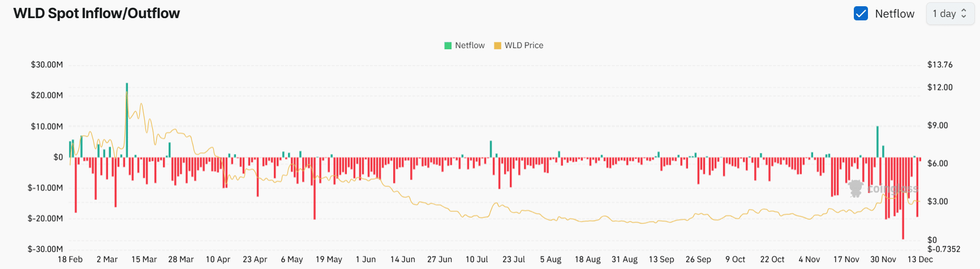Click the 23 Jul date label
The height and width of the screenshot is (269, 980).
point(514,259)
